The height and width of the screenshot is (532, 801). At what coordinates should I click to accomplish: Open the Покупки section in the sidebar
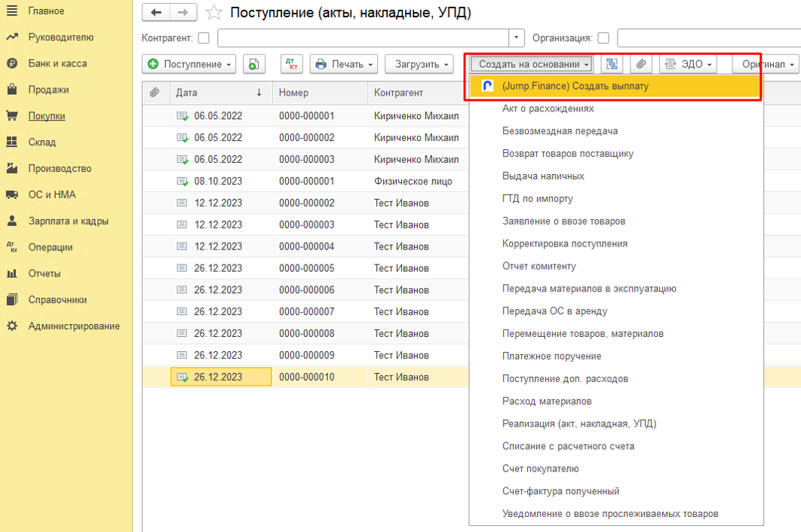click(47, 116)
